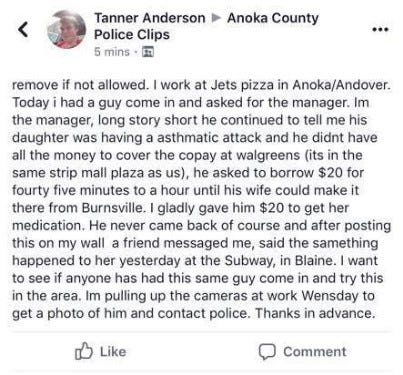Click 'Subway, in Blaine' in the post
Image resolution: width=403 pixels, height=375 pixels.
pyautogui.click(x=279, y=261)
